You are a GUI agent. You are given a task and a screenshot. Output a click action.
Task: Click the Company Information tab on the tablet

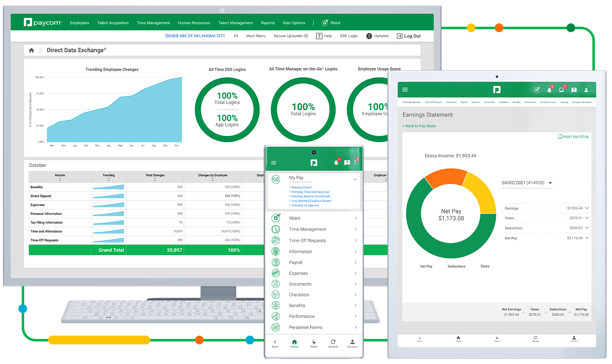582,102
